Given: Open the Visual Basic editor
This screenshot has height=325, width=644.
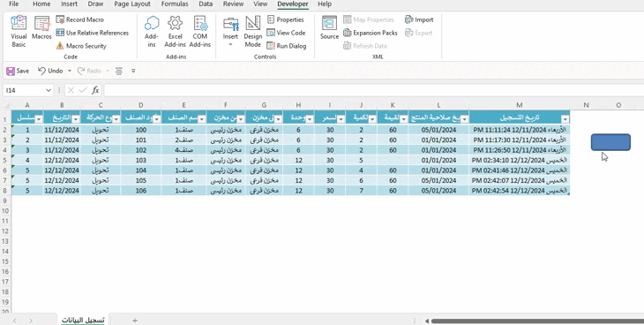Looking at the screenshot, I should [x=19, y=32].
